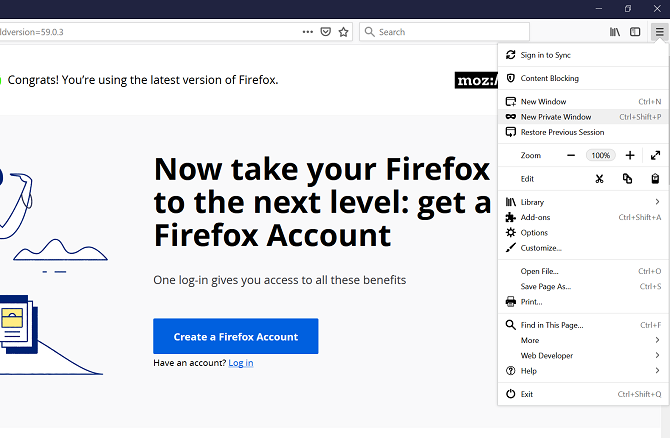Zoom out with the minus button
This screenshot has height=438, width=670.
(x=571, y=156)
